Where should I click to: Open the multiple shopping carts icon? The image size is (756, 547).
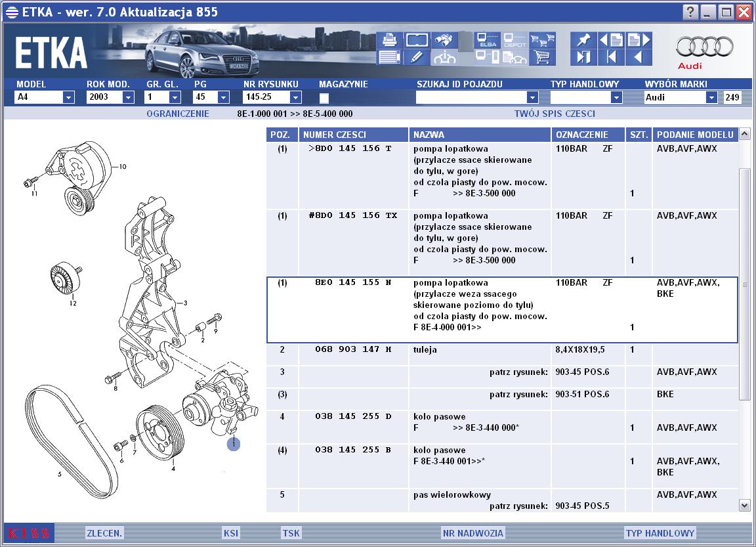point(542,40)
